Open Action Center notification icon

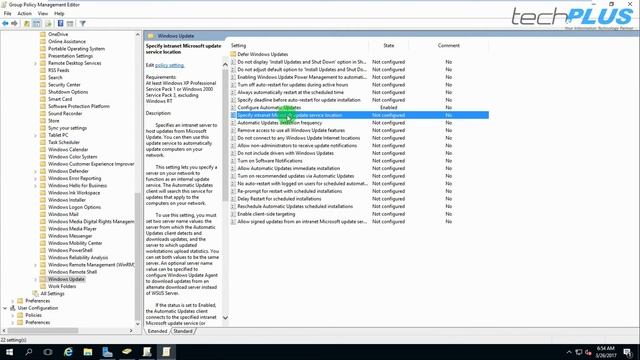pos(627,352)
